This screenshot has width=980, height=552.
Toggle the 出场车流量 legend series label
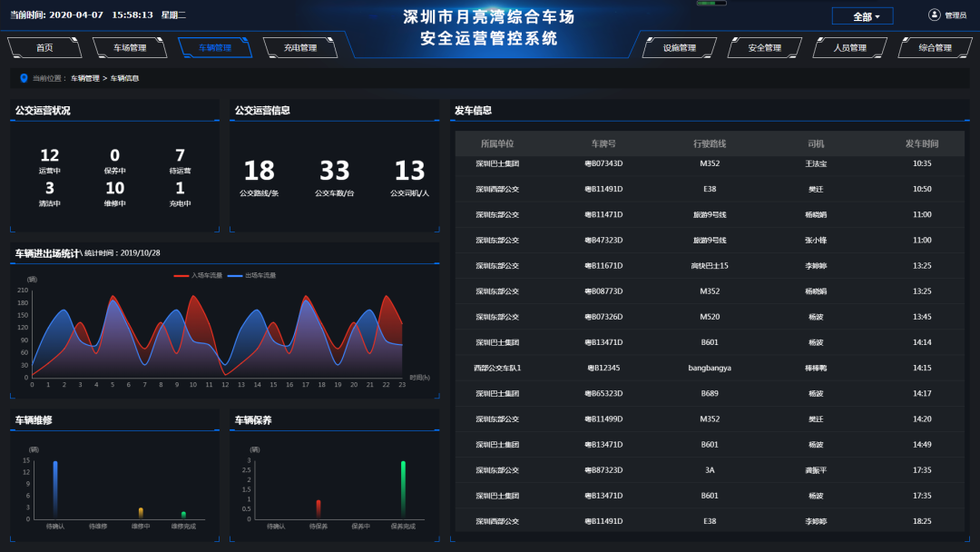coord(260,275)
